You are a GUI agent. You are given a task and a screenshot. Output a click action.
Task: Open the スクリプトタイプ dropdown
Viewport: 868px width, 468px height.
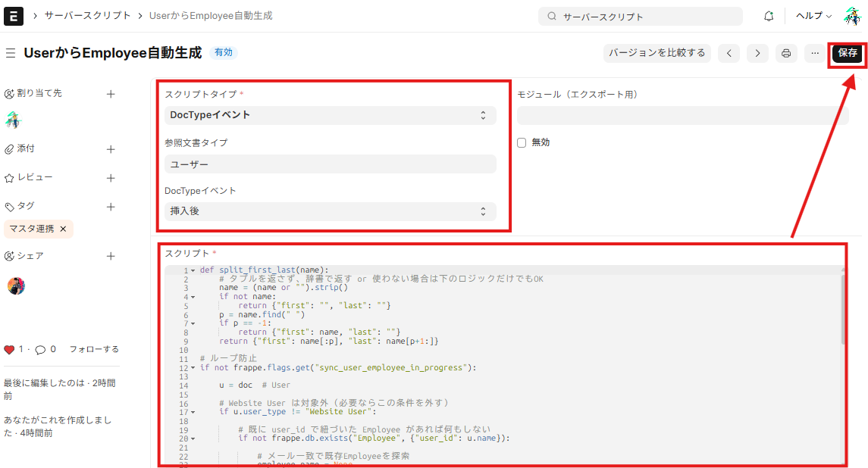tap(330, 115)
